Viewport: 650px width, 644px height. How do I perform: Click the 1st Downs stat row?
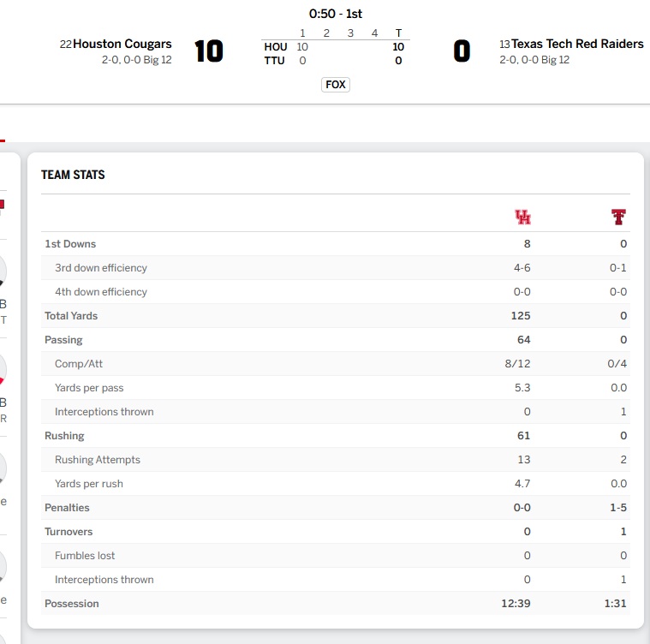336,244
